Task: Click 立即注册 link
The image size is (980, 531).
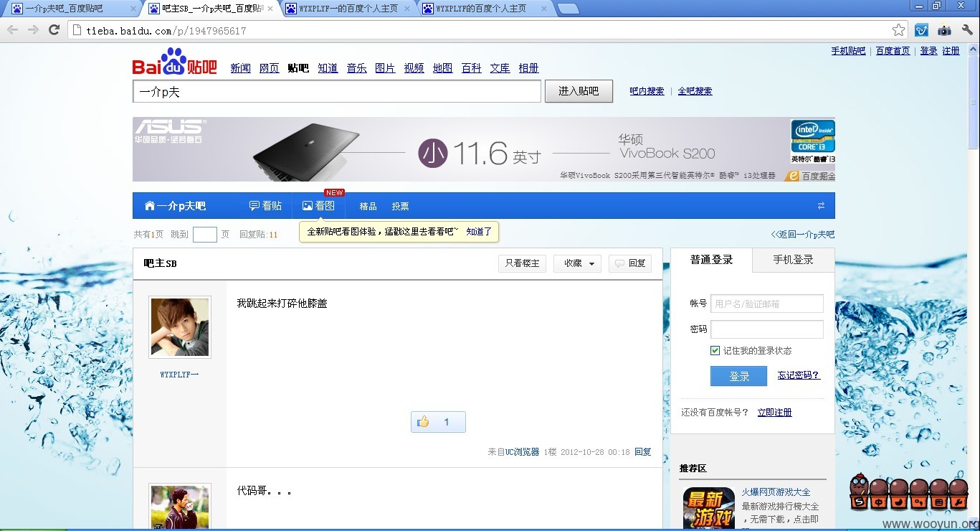Action: tap(774, 413)
